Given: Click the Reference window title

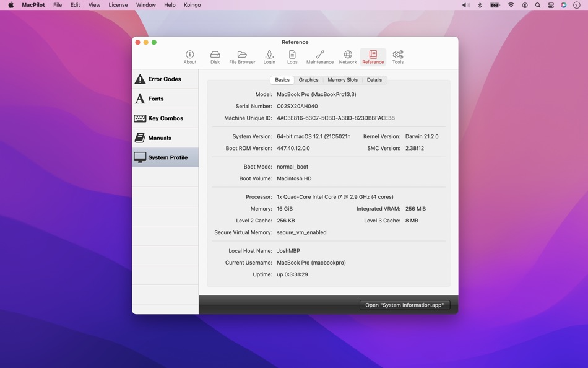Looking at the screenshot, I should (295, 42).
